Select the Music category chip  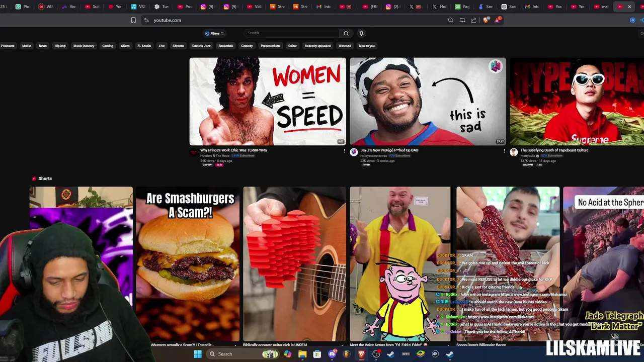pos(26,46)
